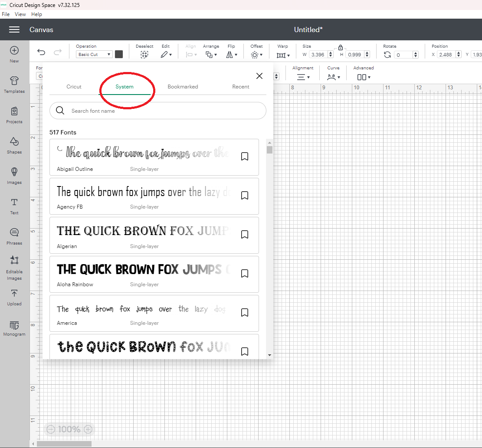Open the Monogram tool
Screen dimensions: 482x448
click(x=14, y=328)
